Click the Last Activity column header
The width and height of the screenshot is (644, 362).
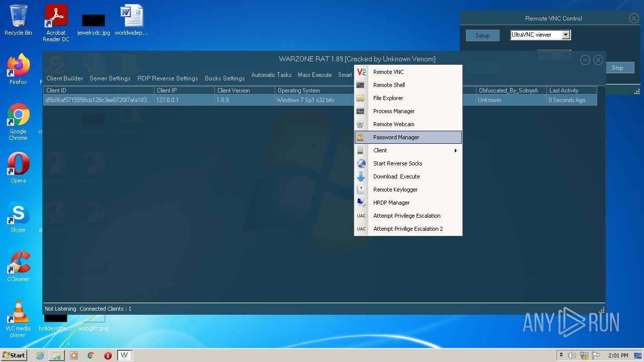pos(572,90)
